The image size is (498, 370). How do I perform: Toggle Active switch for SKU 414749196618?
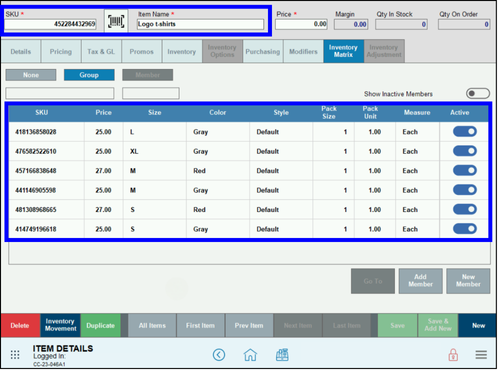tap(465, 229)
